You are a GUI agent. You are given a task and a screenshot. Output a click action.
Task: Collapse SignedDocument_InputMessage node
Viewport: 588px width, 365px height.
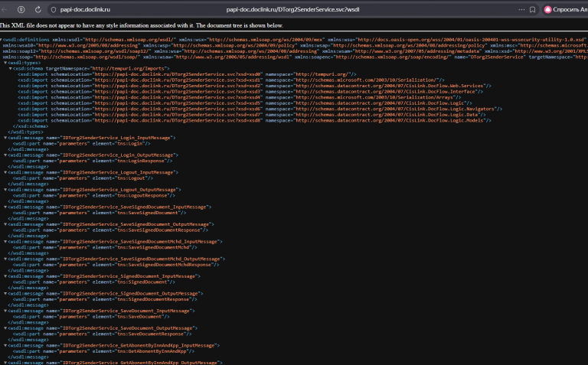point(5,276)
